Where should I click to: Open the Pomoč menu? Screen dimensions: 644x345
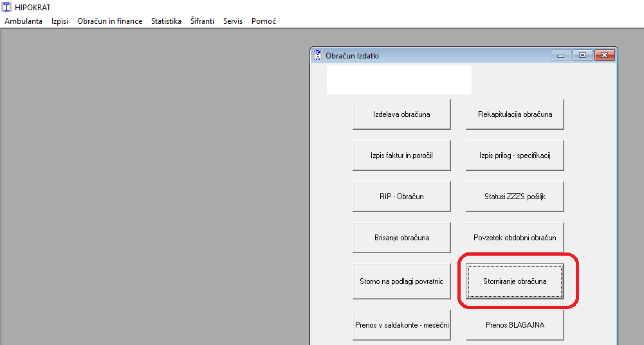(x=264, y=21)
